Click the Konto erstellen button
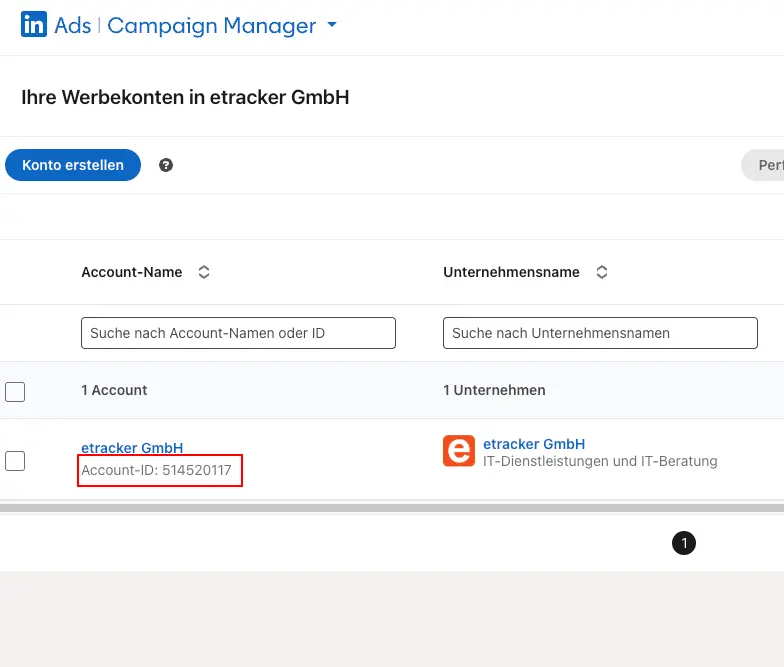 click(73, 165)
